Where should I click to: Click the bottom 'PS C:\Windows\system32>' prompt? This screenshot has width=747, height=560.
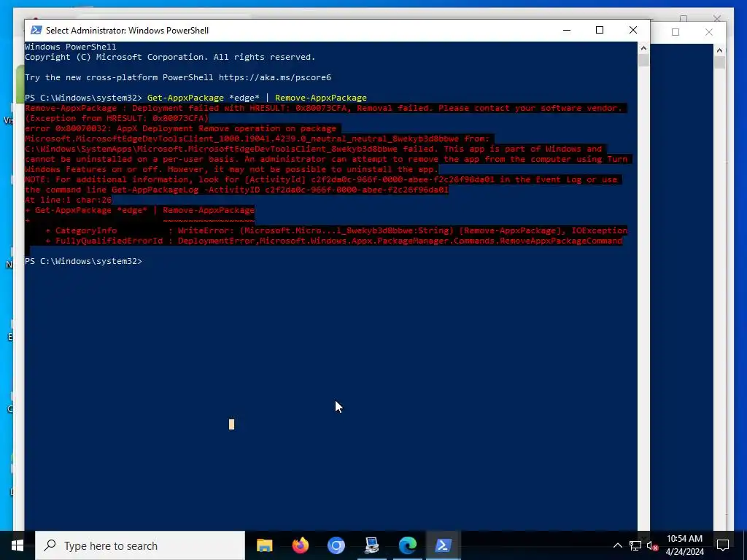click(x=83, y=261)
